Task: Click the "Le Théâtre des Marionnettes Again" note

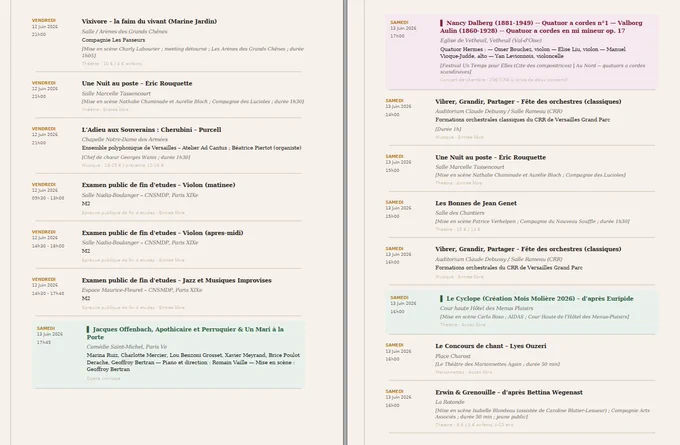Action: pos(497,364)
